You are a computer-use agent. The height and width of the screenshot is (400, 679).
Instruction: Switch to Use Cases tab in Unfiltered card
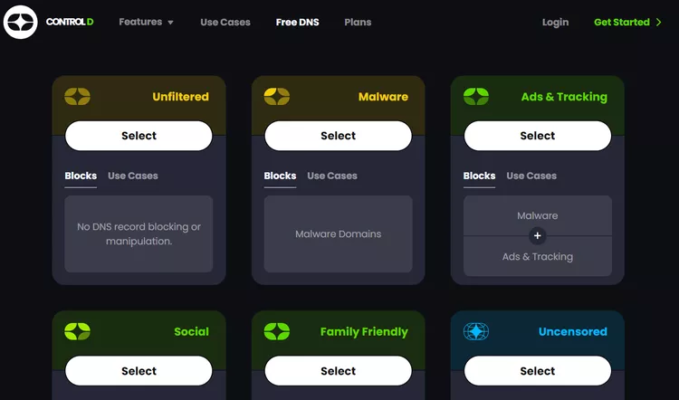pyautogui.click(x=133, y=176)
